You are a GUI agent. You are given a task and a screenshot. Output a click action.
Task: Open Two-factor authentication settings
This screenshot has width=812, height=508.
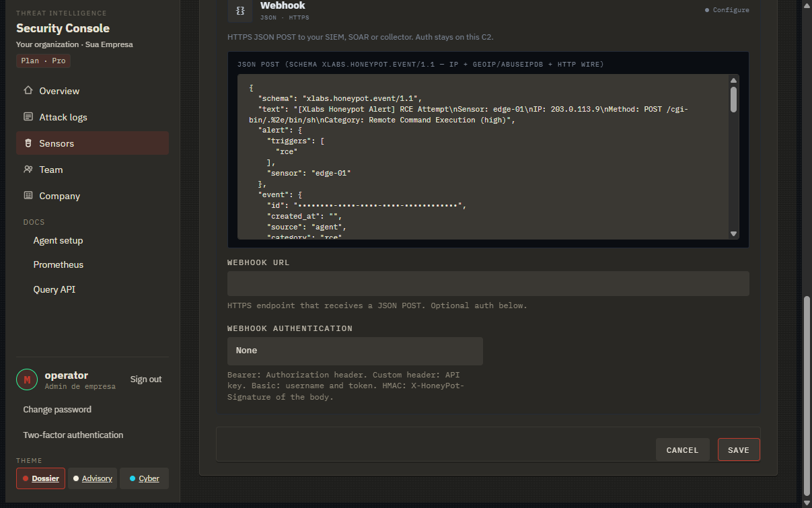click(73, 435)
